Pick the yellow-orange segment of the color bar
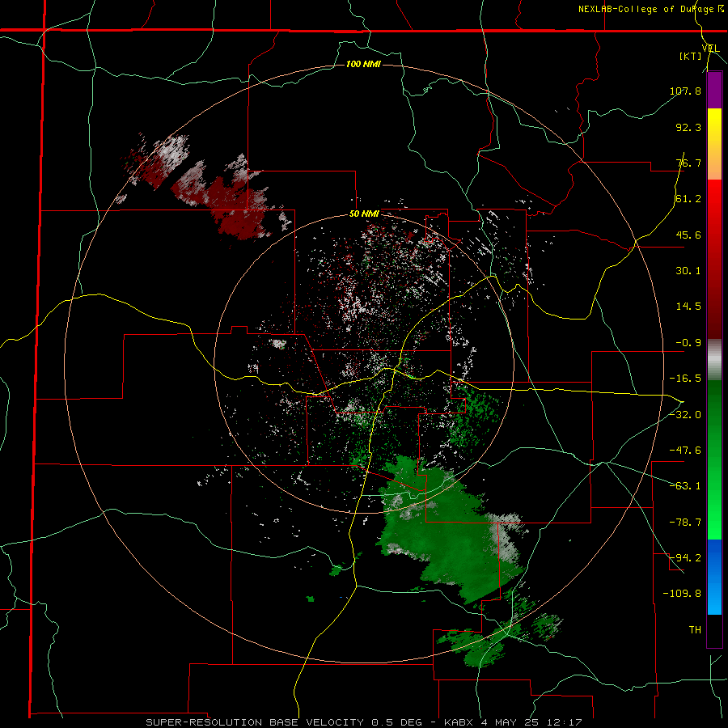This screenshot has height=728, width=728. click(x=714, y=144)
